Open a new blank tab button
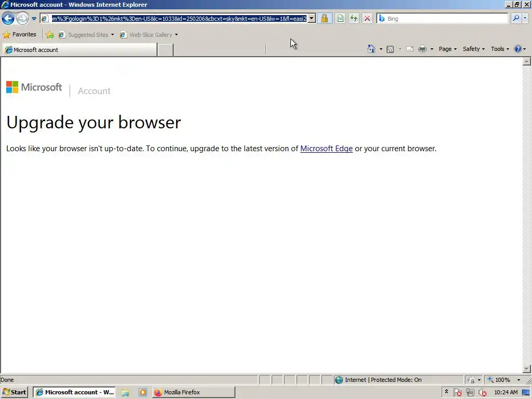This screenshot has width=532, height=399. pos(166,50)
